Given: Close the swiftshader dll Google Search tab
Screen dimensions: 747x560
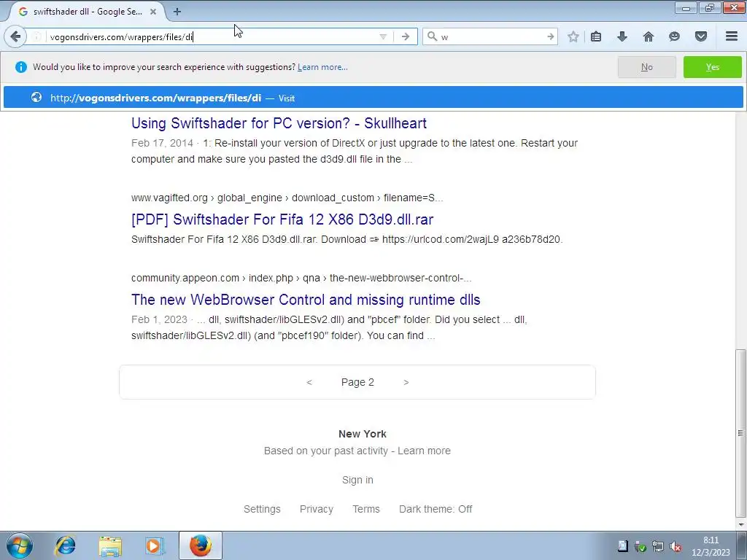Looking at the screenshot, I should pyautogui.click(x=153, y=12).
